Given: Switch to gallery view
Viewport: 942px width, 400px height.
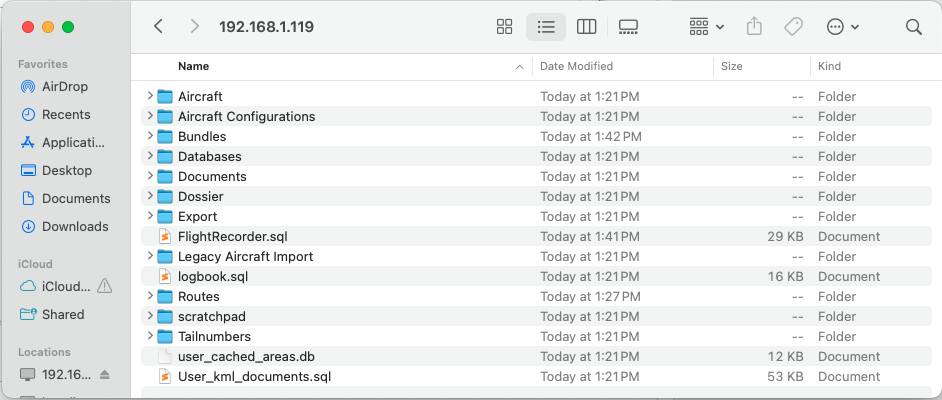Looking at the screenshot, I should tap(628, 26).
